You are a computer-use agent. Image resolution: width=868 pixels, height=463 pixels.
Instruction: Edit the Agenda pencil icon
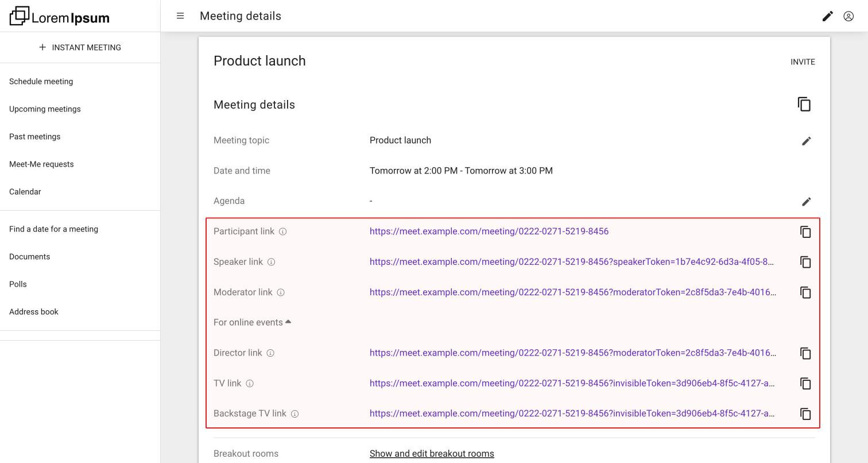pyautogui.click(x=807, y=202)
